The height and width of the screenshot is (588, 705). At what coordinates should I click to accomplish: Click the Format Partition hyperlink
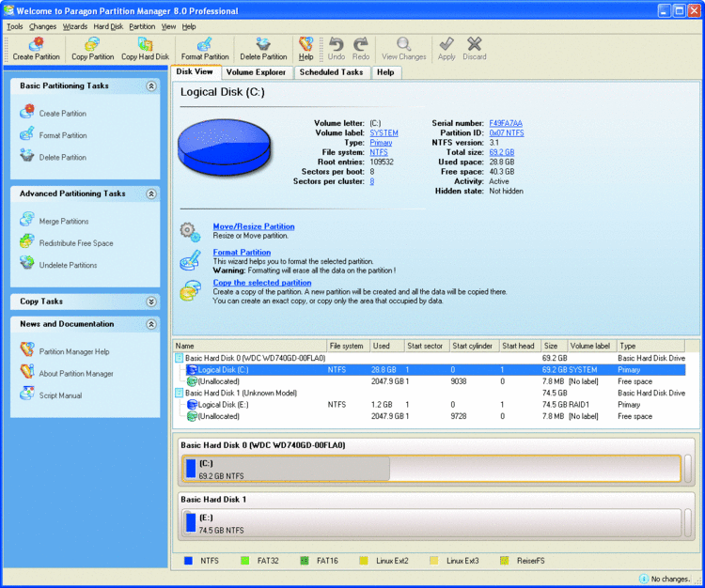242,252
